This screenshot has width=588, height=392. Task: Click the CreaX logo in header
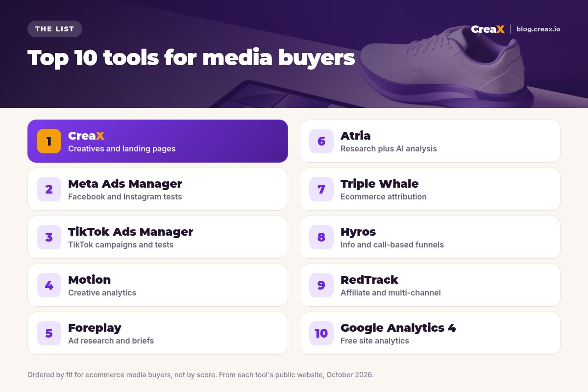(x=488, y=29)
